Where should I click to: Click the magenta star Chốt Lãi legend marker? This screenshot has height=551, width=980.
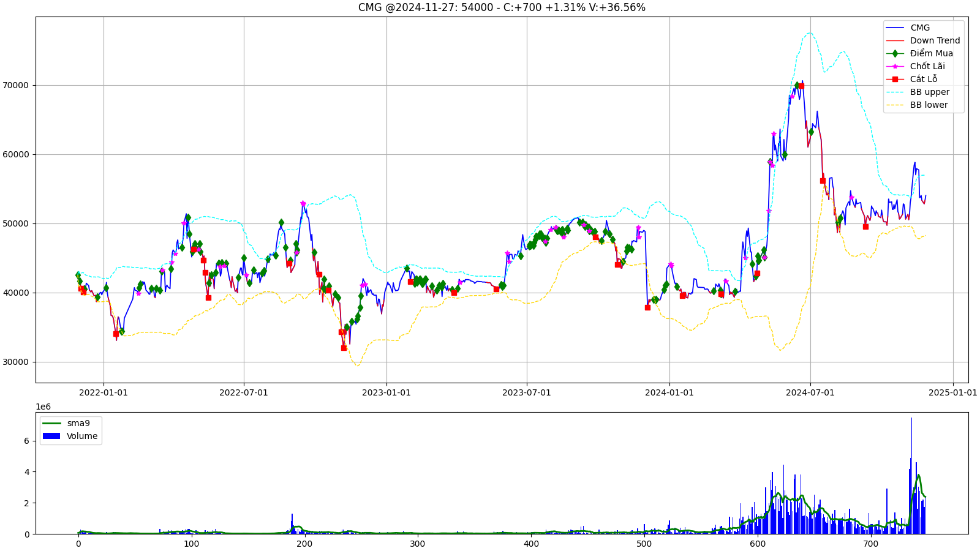coord(895,66)
